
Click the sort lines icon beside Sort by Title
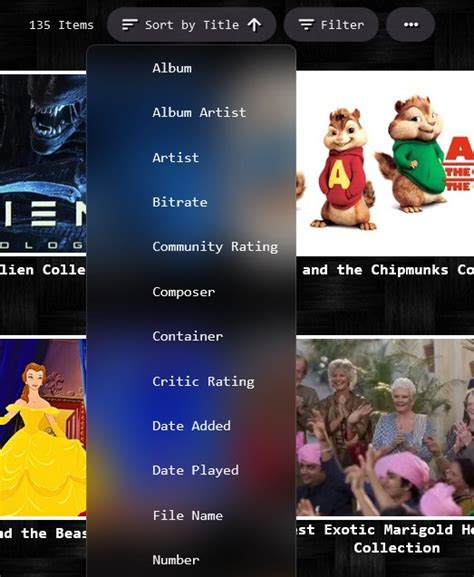[x=130, y=25]
